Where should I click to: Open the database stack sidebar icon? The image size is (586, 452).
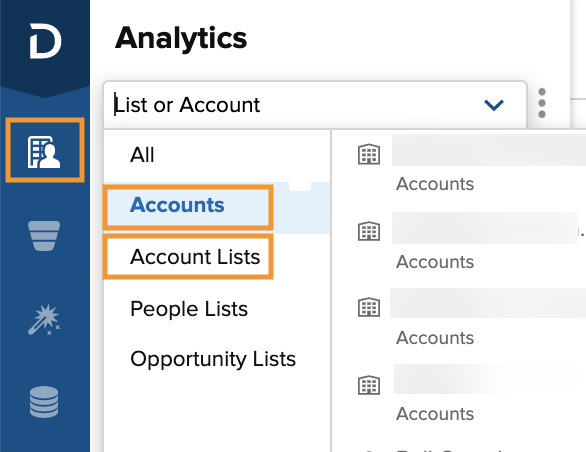44,402
